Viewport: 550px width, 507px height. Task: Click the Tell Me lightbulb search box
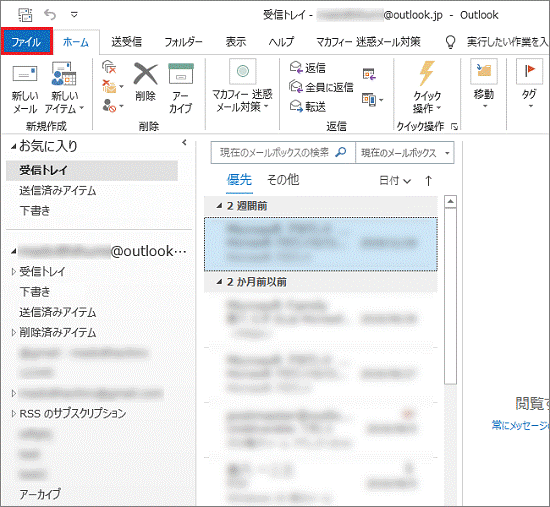pos(496,42)
